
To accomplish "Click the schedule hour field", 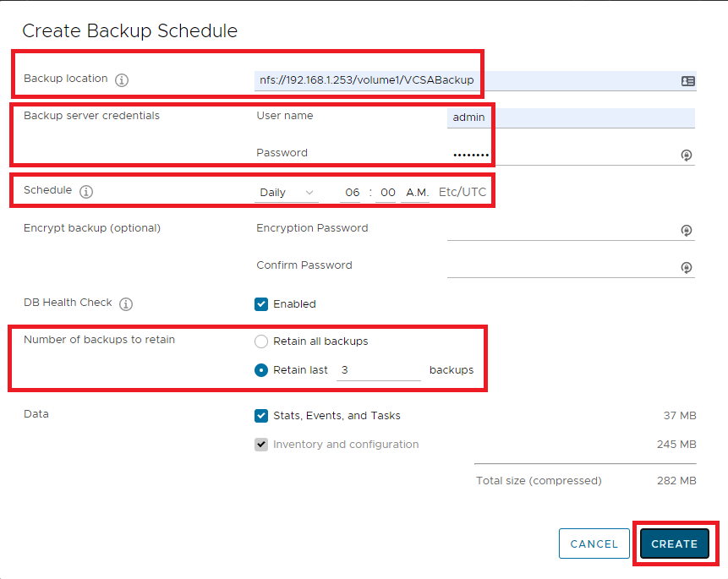I will pos(352,193).
